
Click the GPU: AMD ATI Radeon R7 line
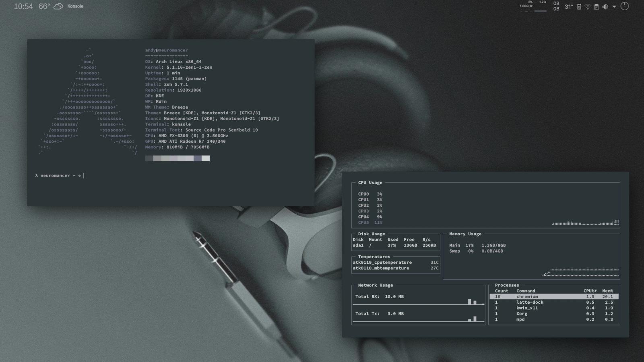(186, 141)
